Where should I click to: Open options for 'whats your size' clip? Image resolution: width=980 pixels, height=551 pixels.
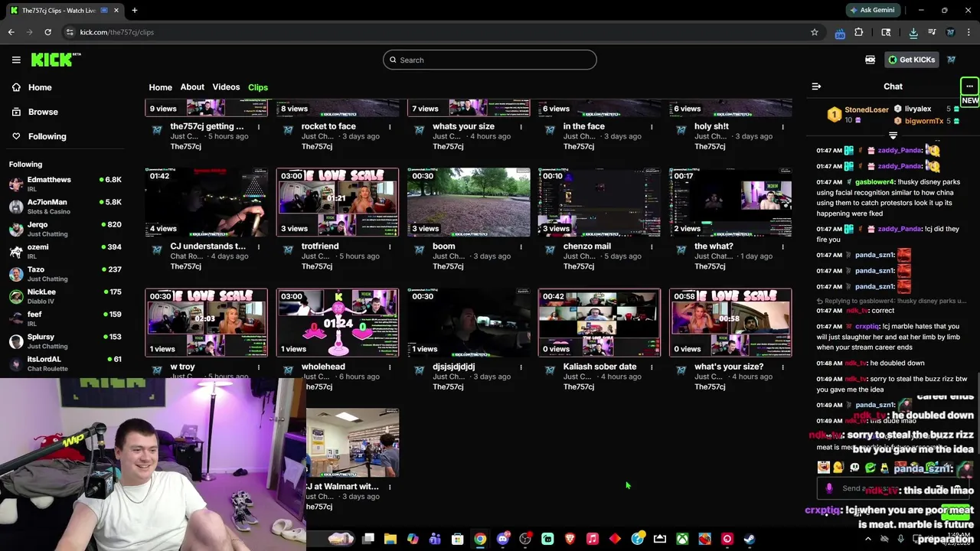coord(521,127)
